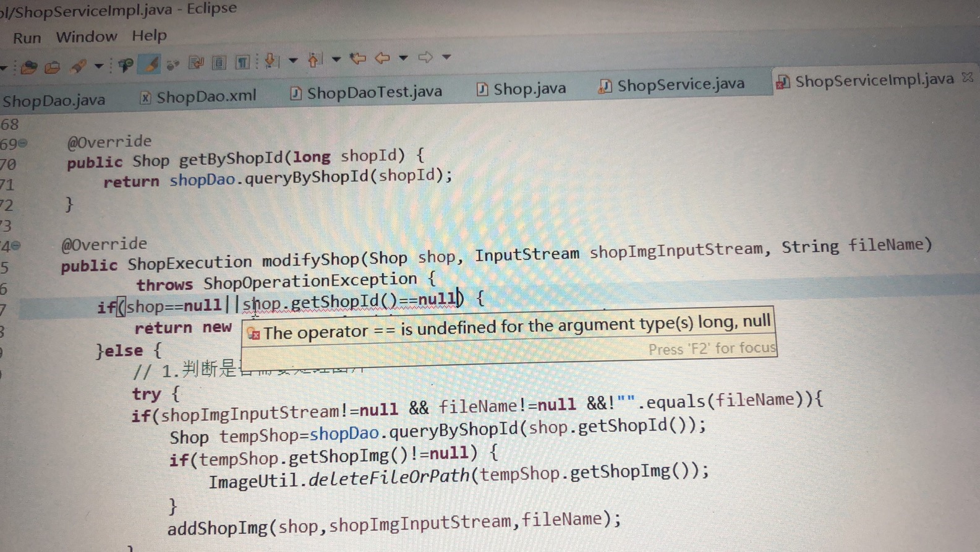Viewport: 980px width, 552px height.
Task: Click the Next Annotation down arrow icon
Action: pyautogui.click(x=271, y=61)
